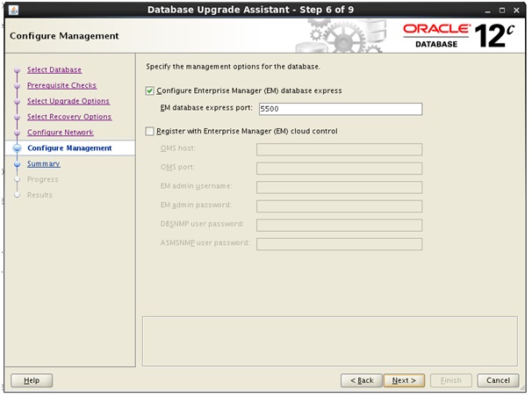This screenshot has width=532, height=397.
Task: Click the step bullet beside Summary
Action: tap(17, 164)
